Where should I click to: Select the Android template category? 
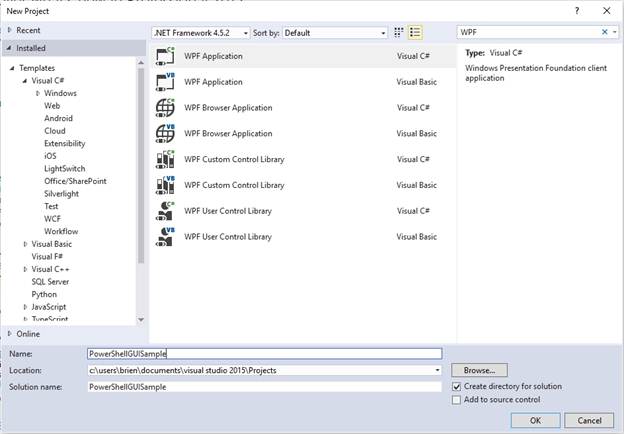[58, 119]
